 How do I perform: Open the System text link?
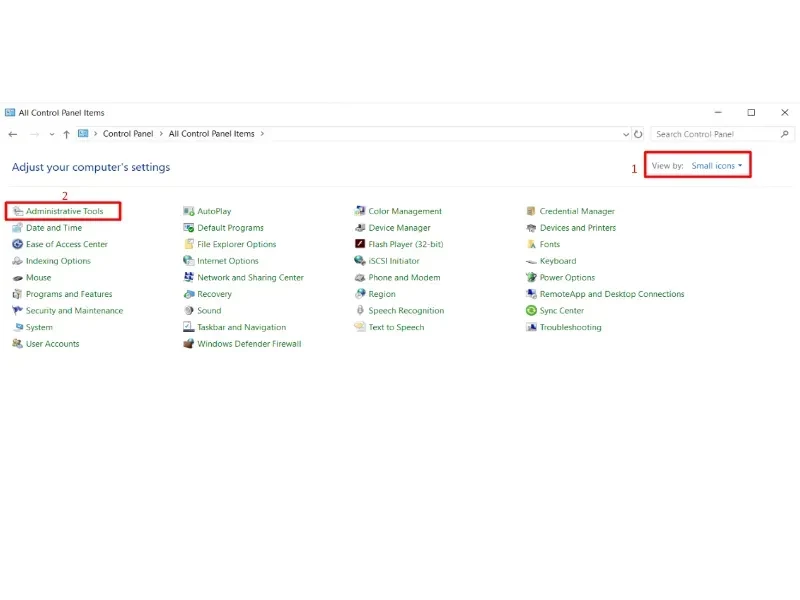click(39, 328)
